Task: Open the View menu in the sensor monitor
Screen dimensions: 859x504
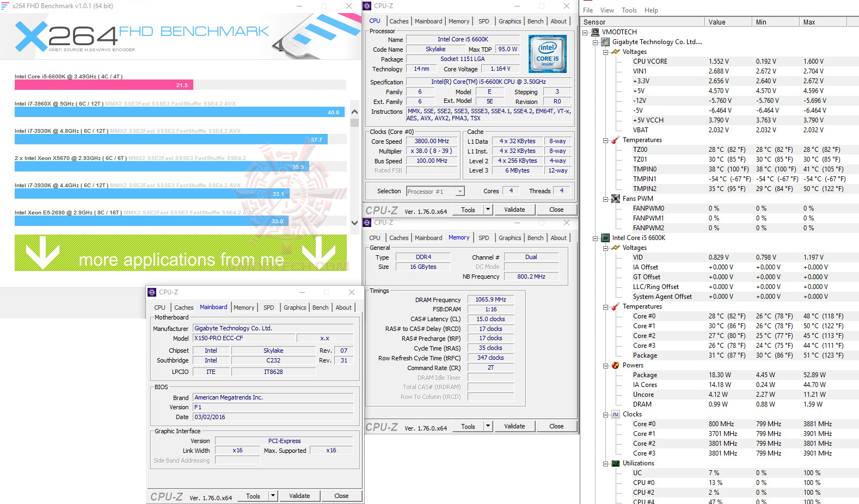Action: 607,10
